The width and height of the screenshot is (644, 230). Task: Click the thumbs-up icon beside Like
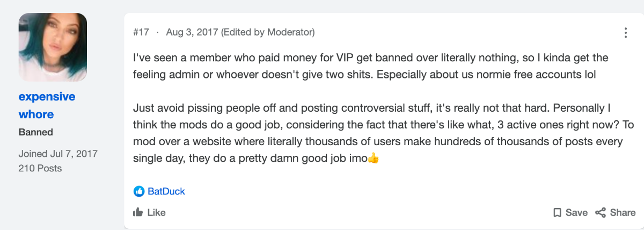pyautogui.click(x=138, y=212)
